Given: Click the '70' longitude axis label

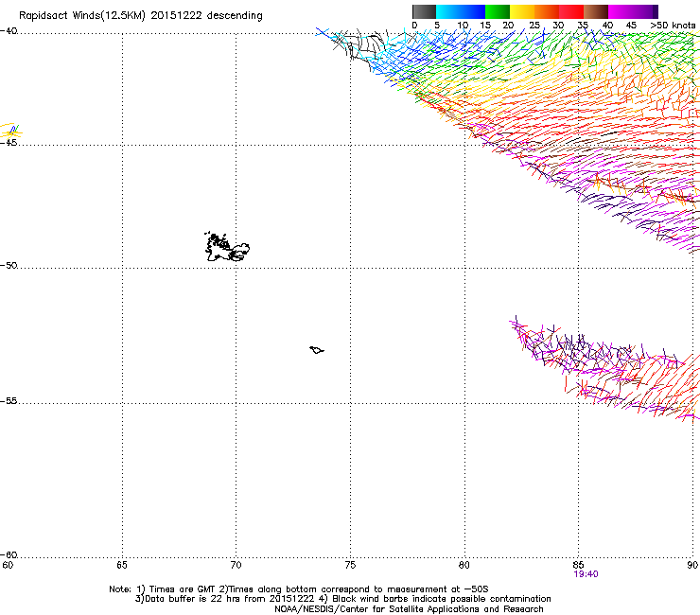Looking at the screenshot, I should point(236,565).
